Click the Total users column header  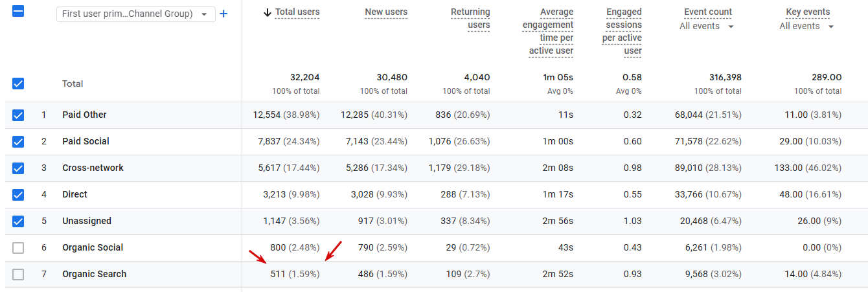297,12
